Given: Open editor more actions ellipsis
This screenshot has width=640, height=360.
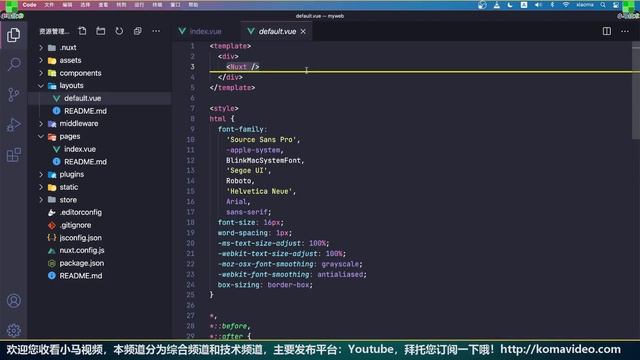Looking at the screenshot, I should (x=624, y=31).
